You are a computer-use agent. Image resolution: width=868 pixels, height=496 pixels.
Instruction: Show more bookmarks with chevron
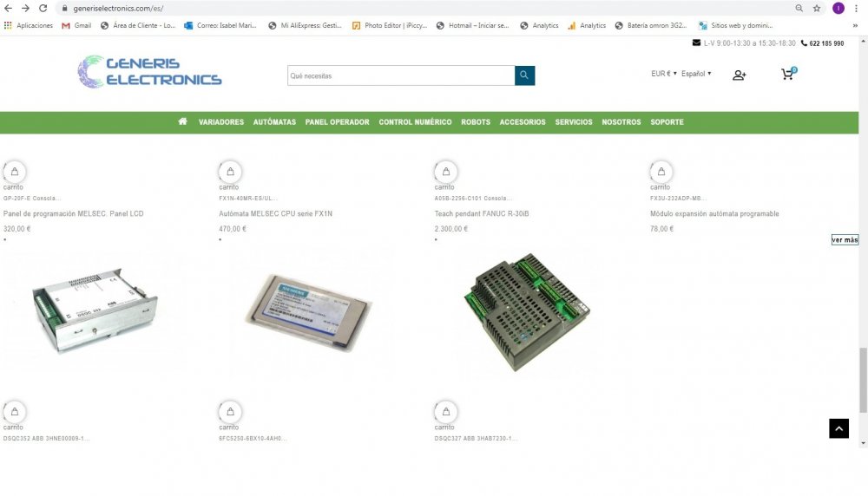(855, 25)
